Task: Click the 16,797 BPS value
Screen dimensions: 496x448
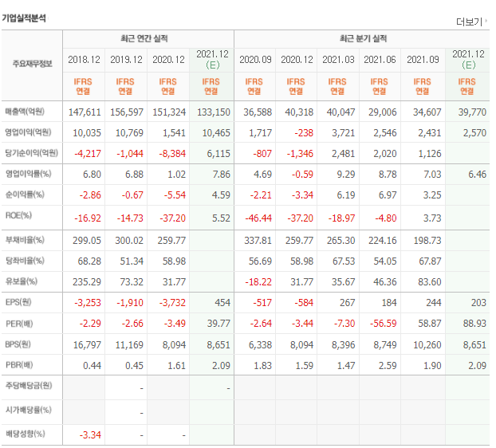Action: click(x=87, y=345)
